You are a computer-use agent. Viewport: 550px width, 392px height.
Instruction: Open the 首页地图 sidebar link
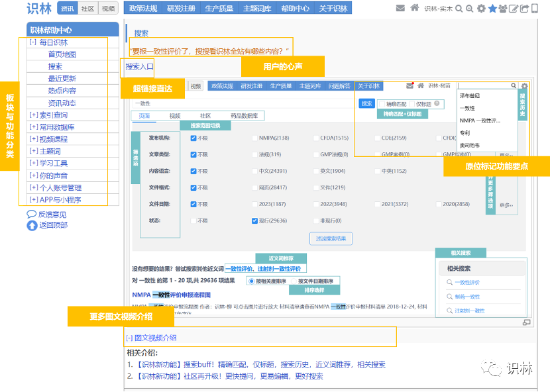point(62,54)
